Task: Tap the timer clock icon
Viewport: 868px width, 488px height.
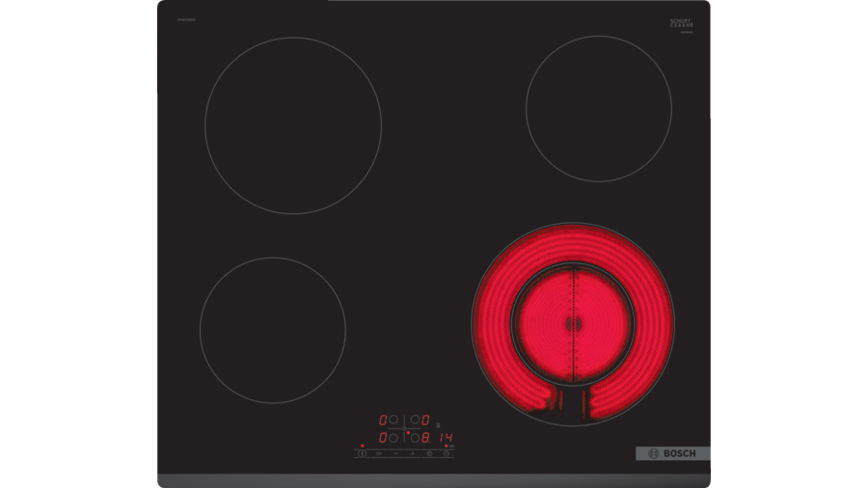Action: pos(447,453)
